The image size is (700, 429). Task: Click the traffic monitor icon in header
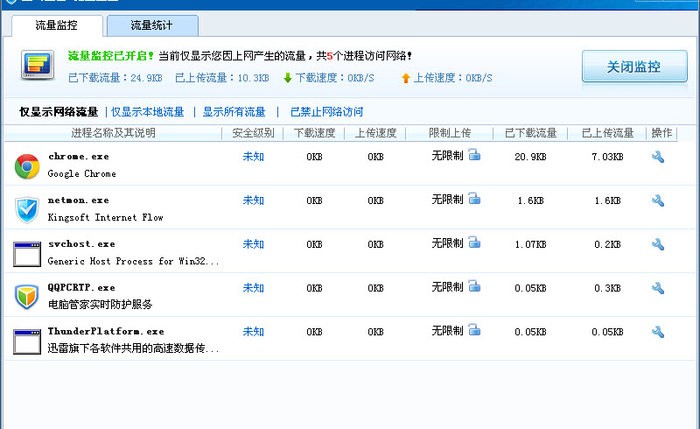pyautogui.click(x=38, y=65)
